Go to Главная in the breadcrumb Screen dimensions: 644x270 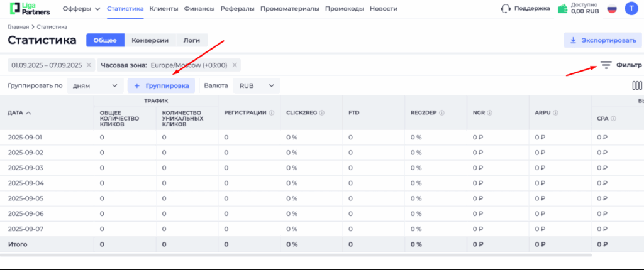pos(18,26)
